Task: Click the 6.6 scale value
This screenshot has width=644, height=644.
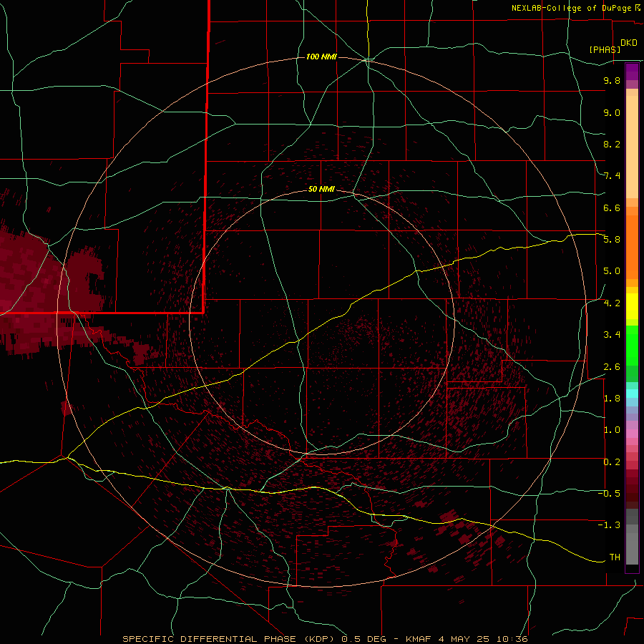Action: click(x=612, y=208)
